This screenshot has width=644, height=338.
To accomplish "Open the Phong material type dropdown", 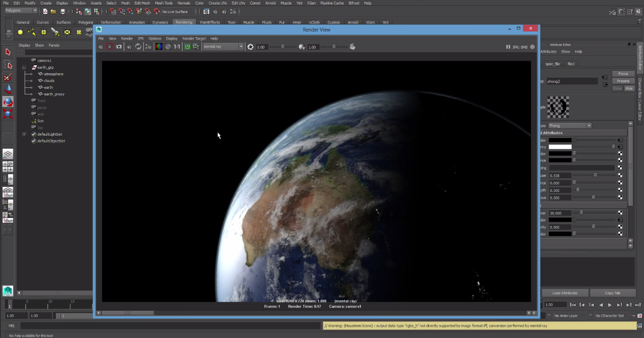I will (569, 126).
